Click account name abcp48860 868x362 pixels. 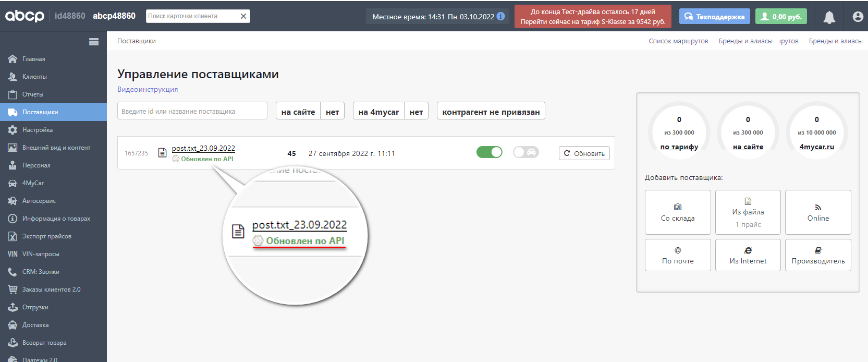[x=114, y=16]
